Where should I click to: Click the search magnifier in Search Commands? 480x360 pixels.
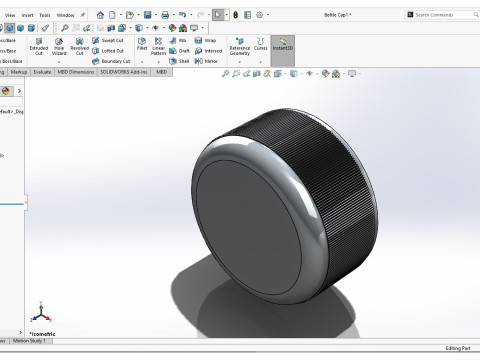pyautogui.click(x=476, y=15)
